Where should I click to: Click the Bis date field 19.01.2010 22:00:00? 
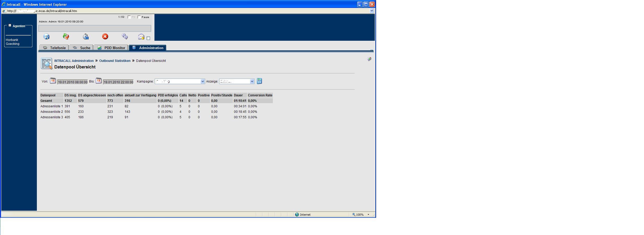[x=118, y=82]
